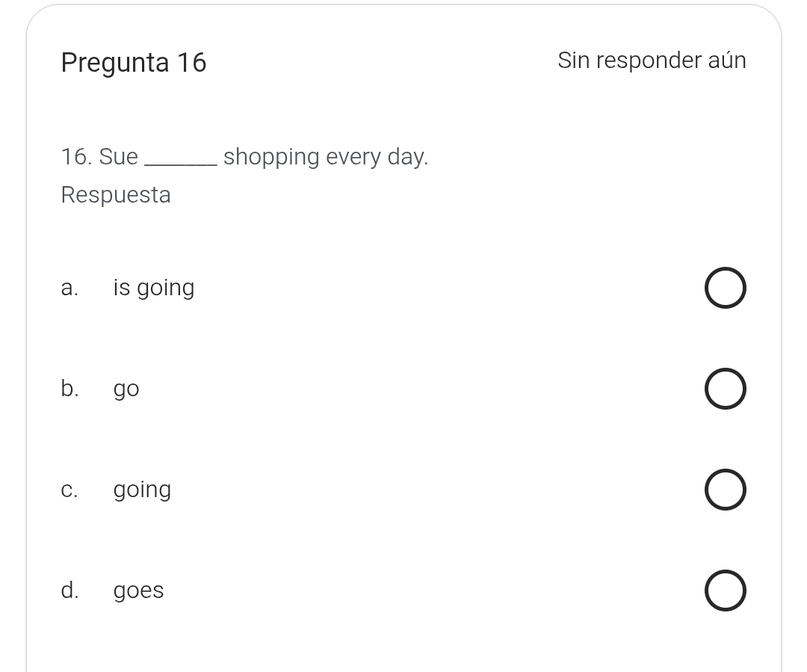
Task: Click the "going" answer text
Action: coord(142,490)
